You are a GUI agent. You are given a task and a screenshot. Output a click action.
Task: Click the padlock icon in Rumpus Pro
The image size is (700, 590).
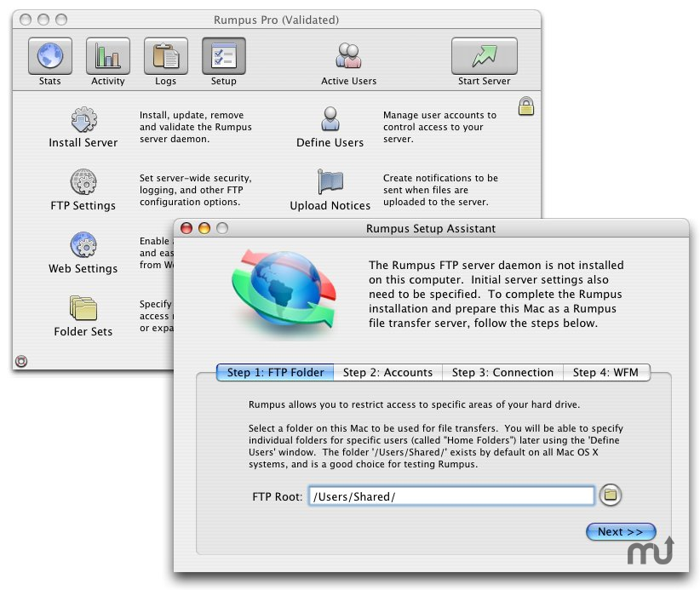526,106
